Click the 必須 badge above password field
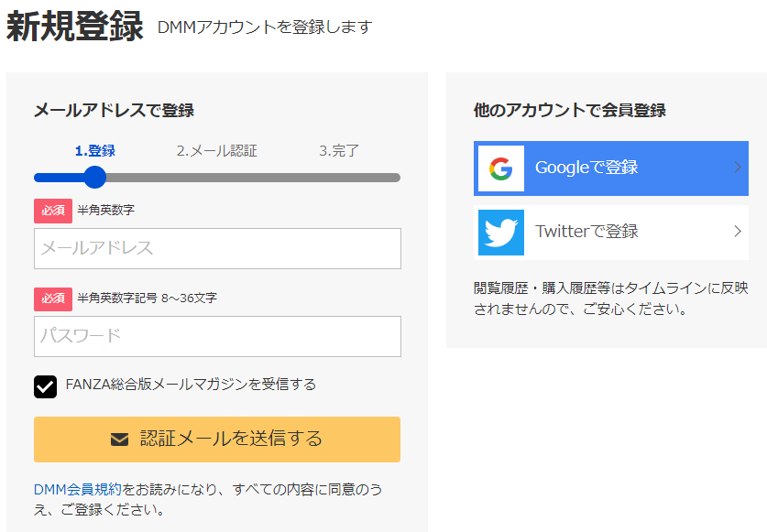 point(53,299)
